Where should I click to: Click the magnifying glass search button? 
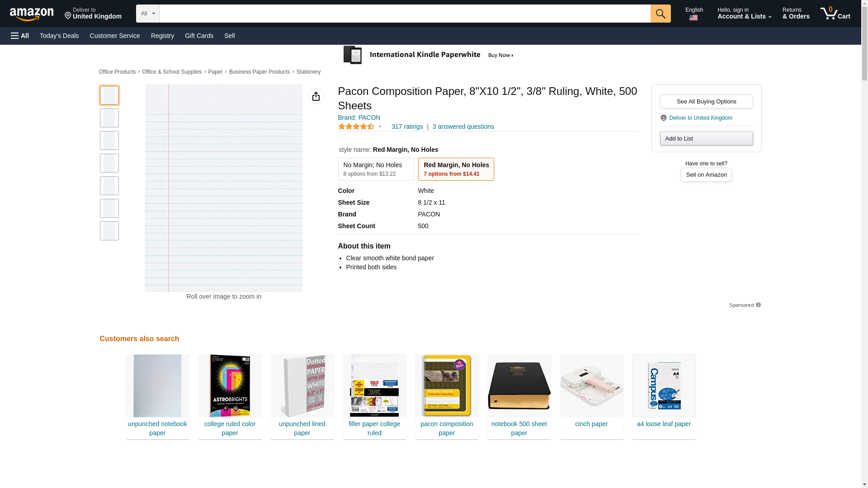660,14
